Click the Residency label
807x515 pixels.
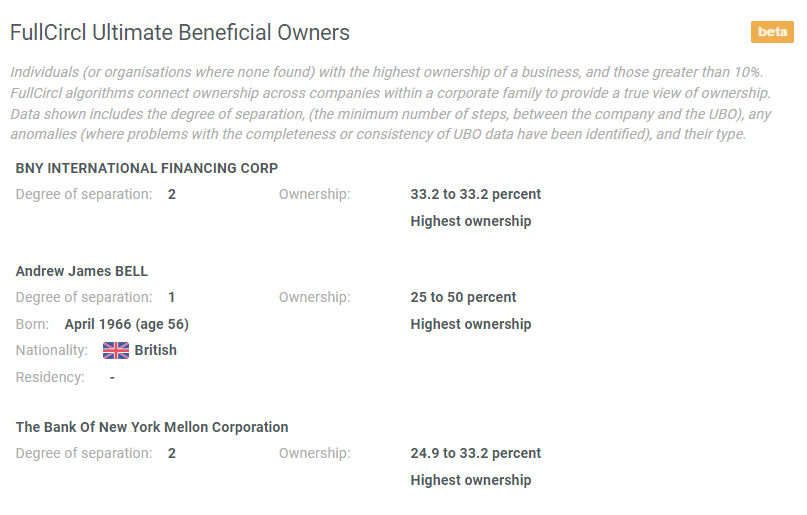tap(50, 377)
